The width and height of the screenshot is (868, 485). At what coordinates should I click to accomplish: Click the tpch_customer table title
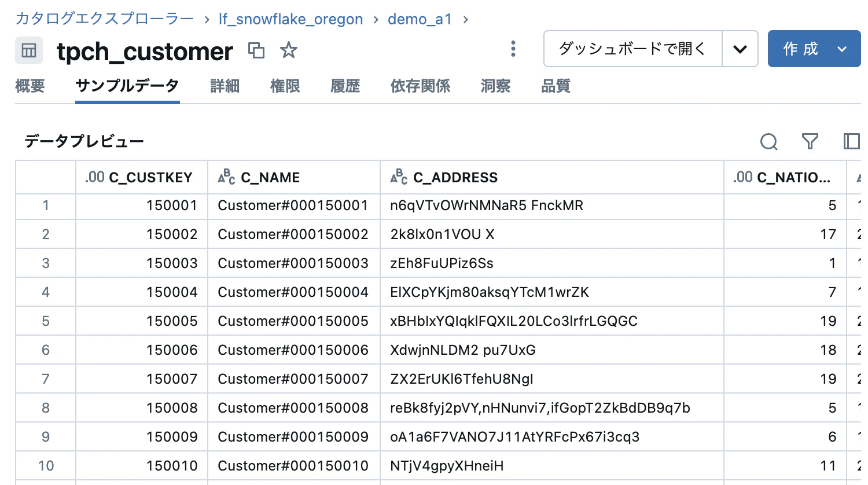point(145,52)
